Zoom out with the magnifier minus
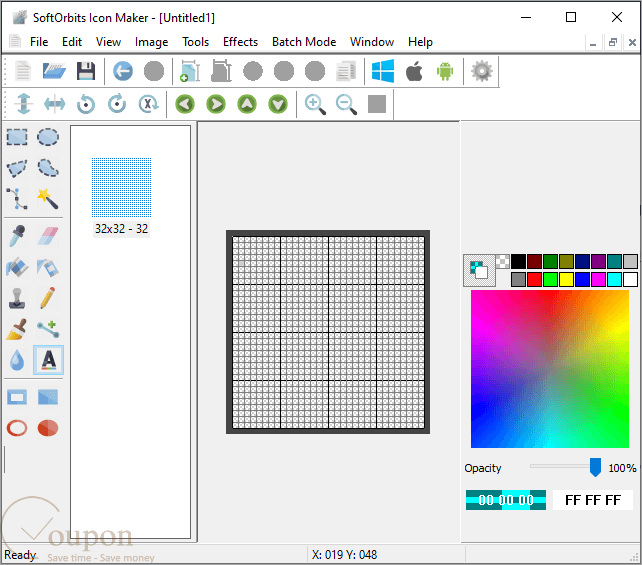 click(x=346, y=104)
